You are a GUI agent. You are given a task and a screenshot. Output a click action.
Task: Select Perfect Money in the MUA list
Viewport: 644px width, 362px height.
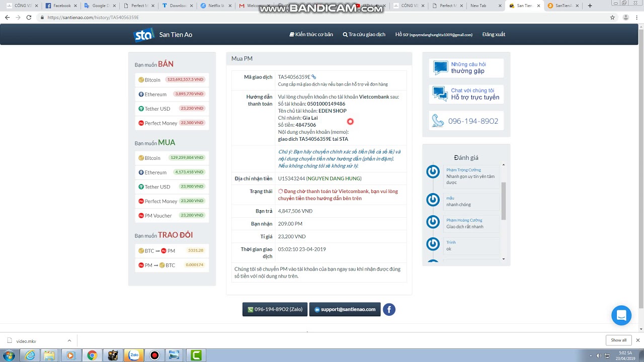pos(172,201)
